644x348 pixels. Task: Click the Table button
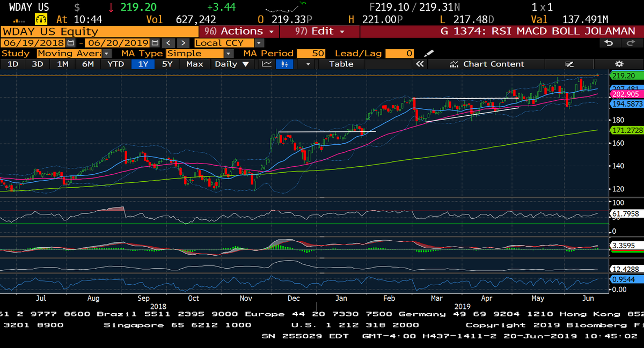coord(341,64)
